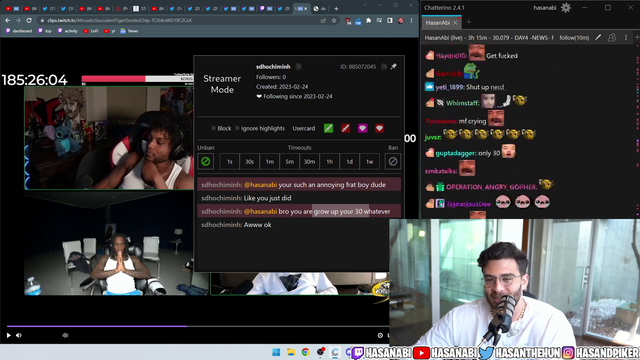Timeout user for 30s
The height and width of the screenshot is (360, 640).
(x=249, y=162)
